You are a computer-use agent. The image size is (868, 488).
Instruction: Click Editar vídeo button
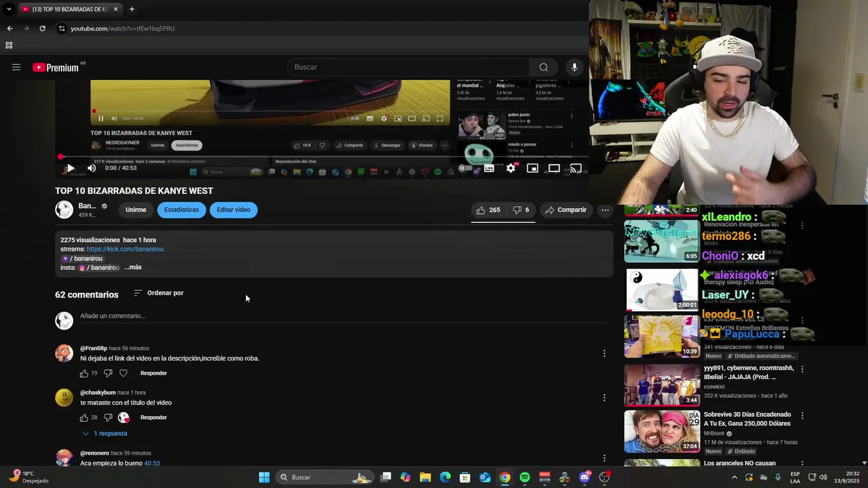click(x=233, y=210)
